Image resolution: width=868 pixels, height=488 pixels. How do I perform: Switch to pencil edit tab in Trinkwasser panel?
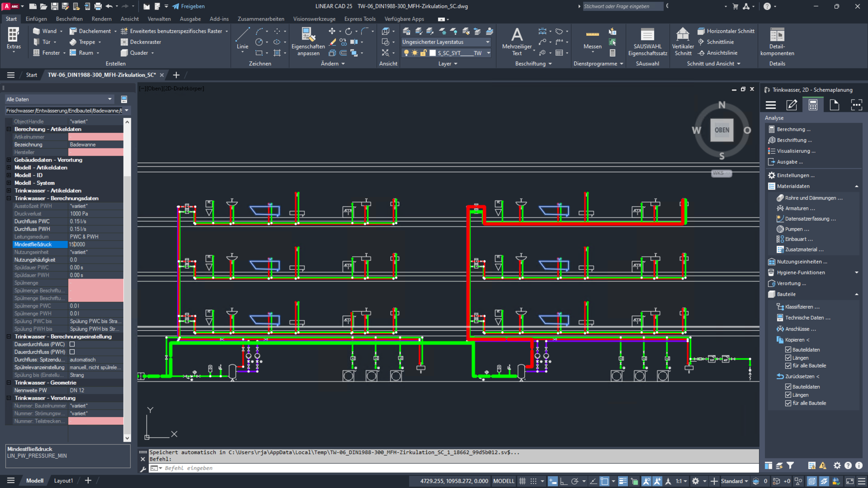point(791,105)
